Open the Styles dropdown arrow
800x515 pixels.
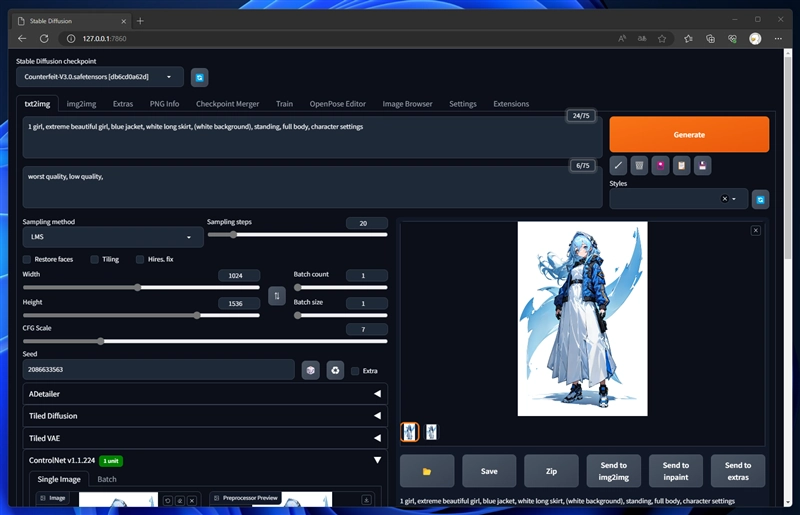coord(734,199)
